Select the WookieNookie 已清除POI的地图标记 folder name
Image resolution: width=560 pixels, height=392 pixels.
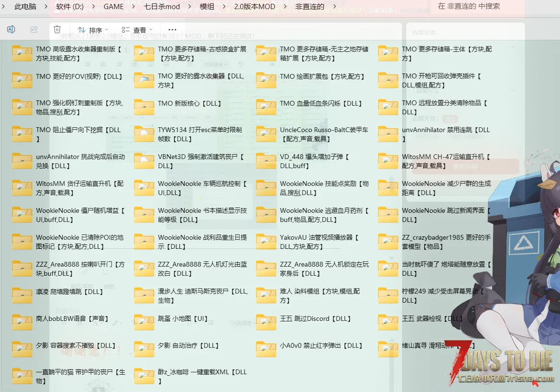point(80,242)
